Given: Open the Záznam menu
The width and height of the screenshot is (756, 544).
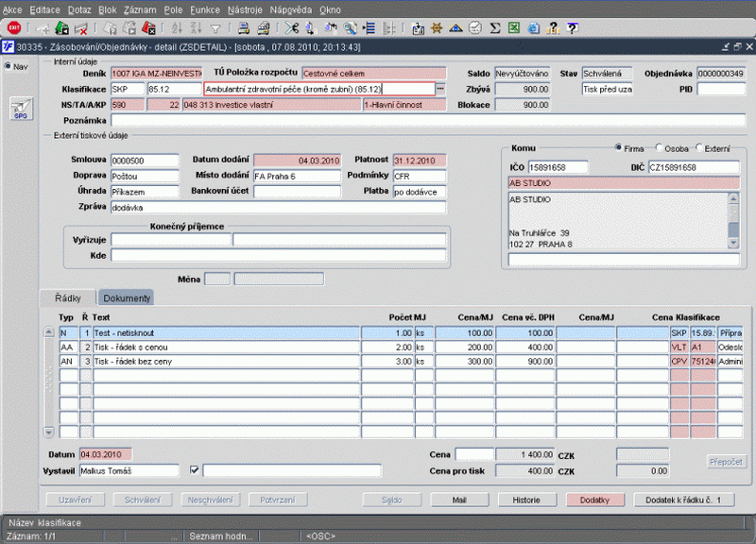Looking at the screenshot, I should tap(140, 9).
